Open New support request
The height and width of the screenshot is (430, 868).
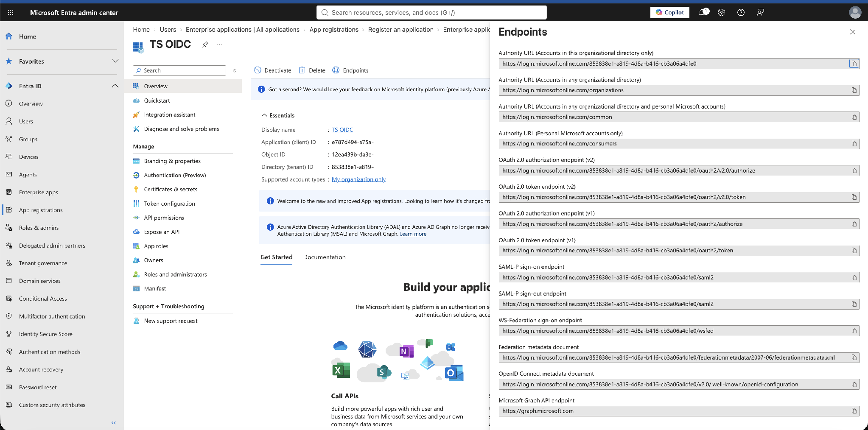tap(171, 321)
